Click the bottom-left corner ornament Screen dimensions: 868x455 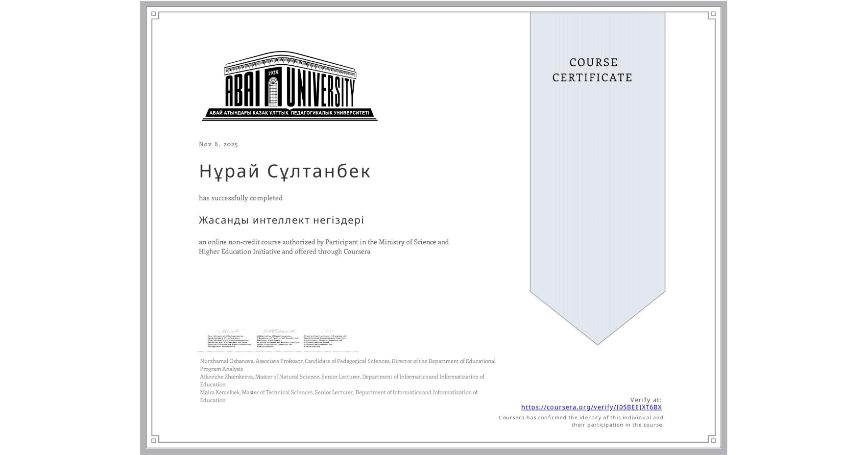(155, 439)
